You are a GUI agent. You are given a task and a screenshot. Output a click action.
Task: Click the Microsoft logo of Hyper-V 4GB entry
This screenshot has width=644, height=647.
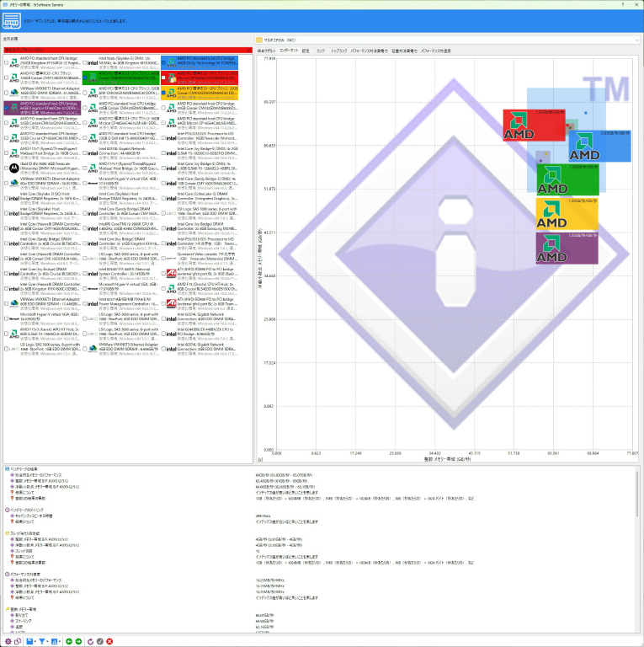(x=93, y=183)
